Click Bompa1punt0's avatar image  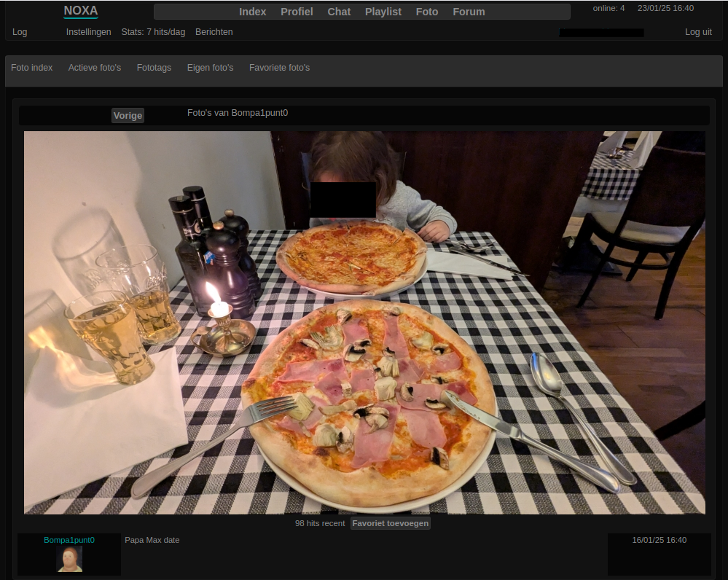point(70,559)
